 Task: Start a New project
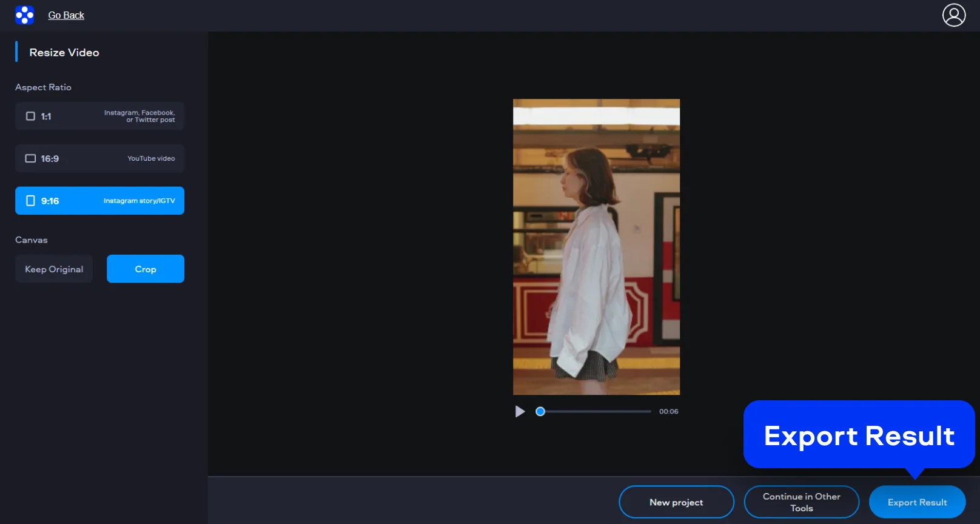click(x=676, y=502)
